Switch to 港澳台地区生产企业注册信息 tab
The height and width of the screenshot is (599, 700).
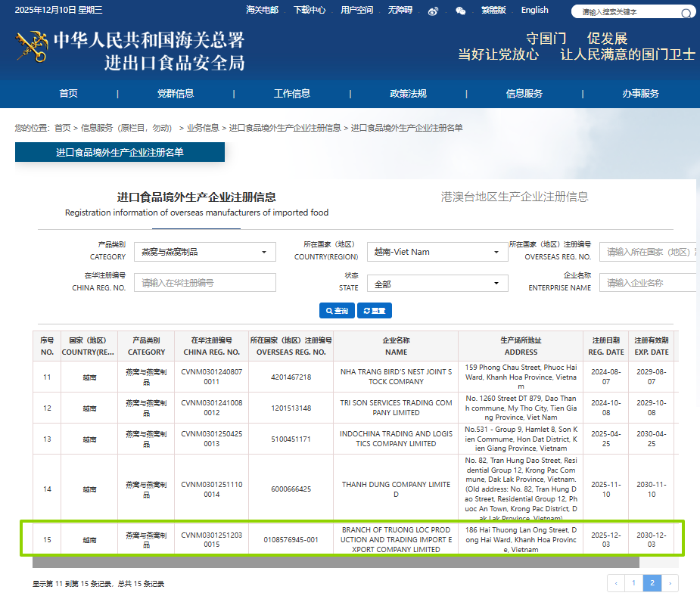point(515,197)
